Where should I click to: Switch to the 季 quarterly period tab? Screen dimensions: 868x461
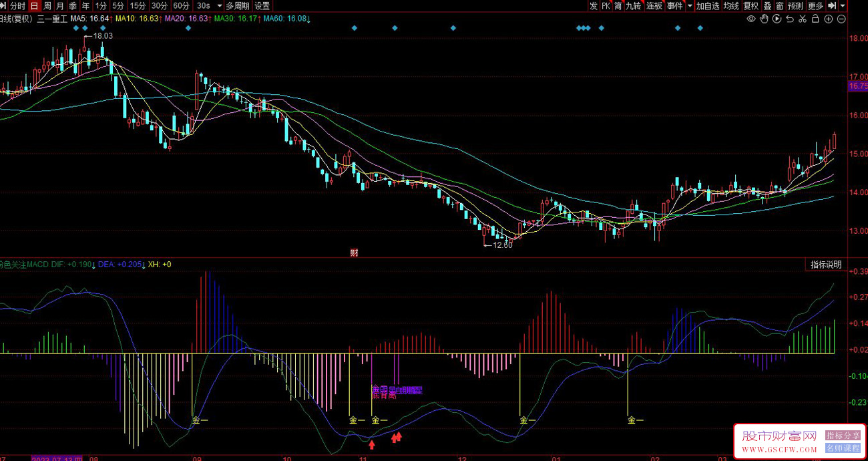click(x=73, y=6)
